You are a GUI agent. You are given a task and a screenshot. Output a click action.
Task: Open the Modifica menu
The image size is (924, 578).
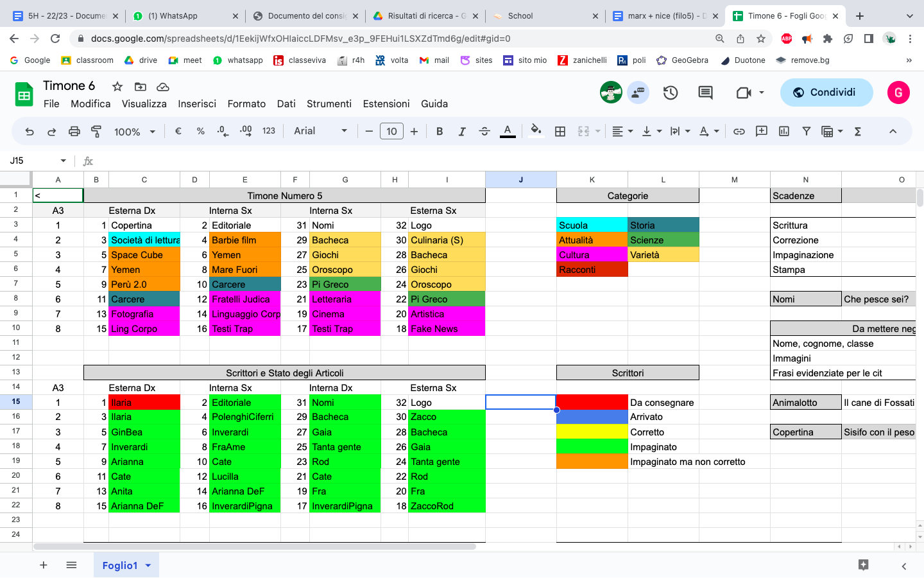pos(90,103)
